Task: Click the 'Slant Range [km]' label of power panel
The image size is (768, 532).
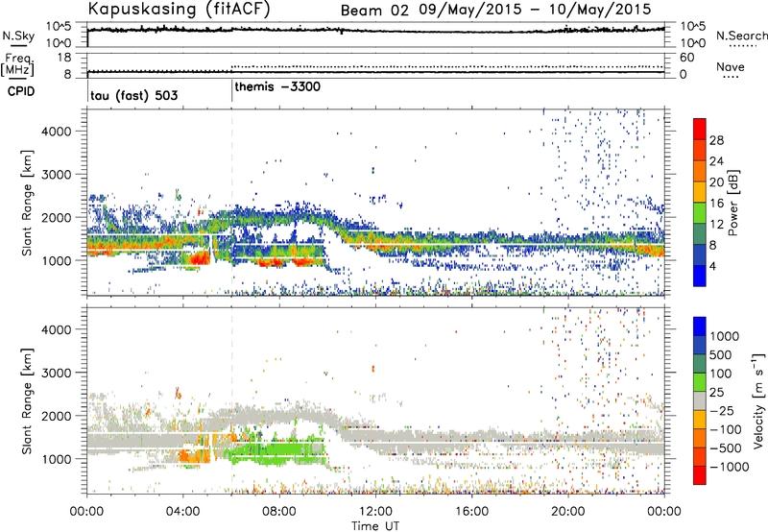Action: [x=27, y=203]
